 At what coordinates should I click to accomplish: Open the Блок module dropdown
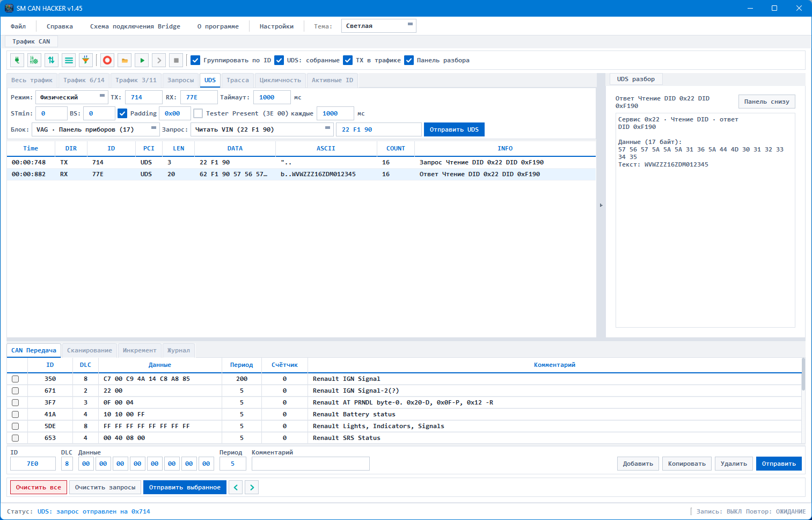click(x=96, y=129)
